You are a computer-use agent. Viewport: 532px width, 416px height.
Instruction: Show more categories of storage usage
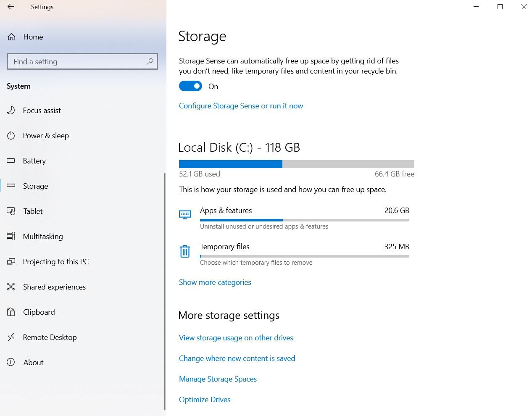[x=215, y=282]
